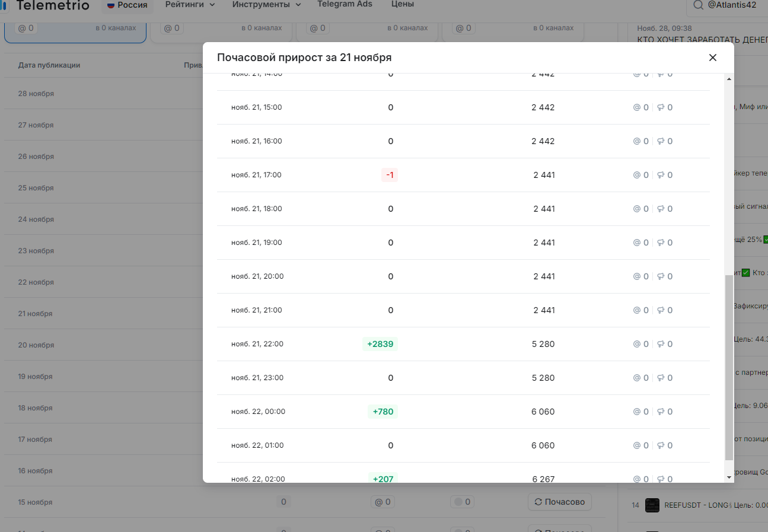The image size is (768, 532).
Task: Click mentions @ icon in 18:00 row
Action: coord(636,209)
